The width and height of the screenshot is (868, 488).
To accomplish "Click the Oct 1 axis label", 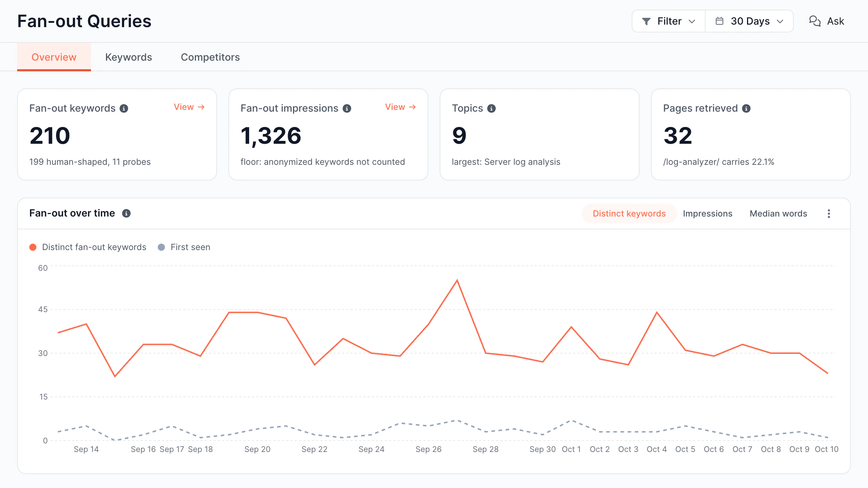I will [571, 449].
